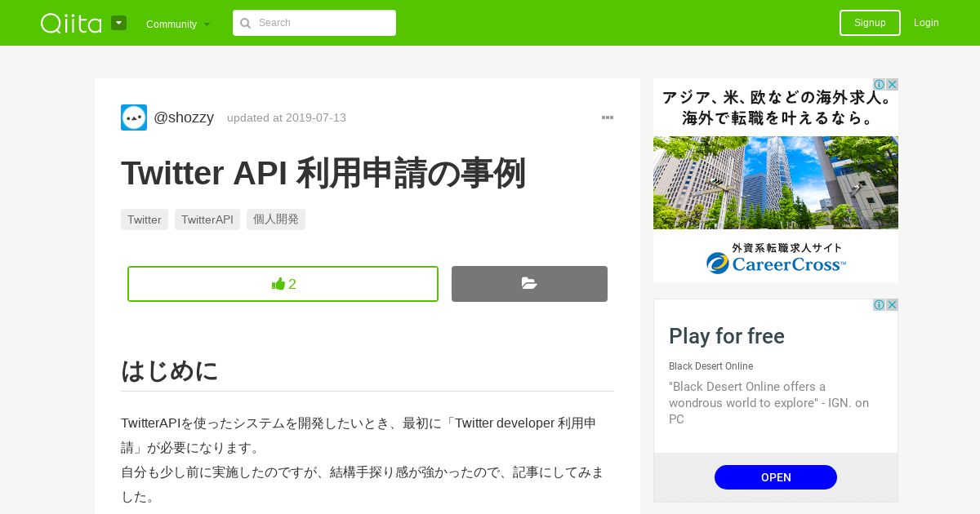
Task: Close the Black Desert ad with X icon
Action: click(892, 305)
